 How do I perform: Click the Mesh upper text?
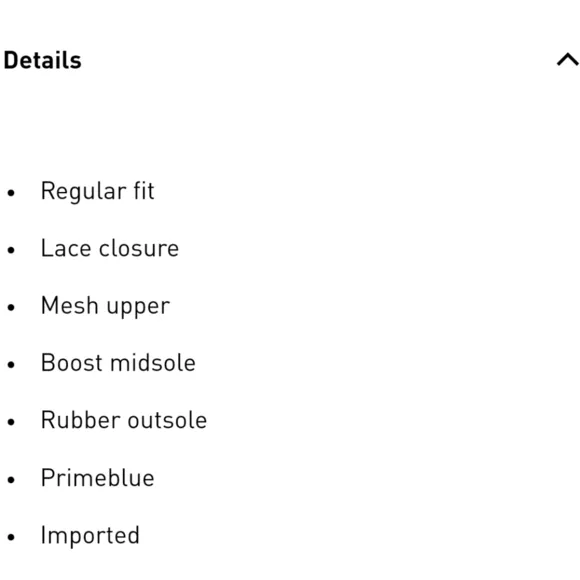click(x=105, y=306)
